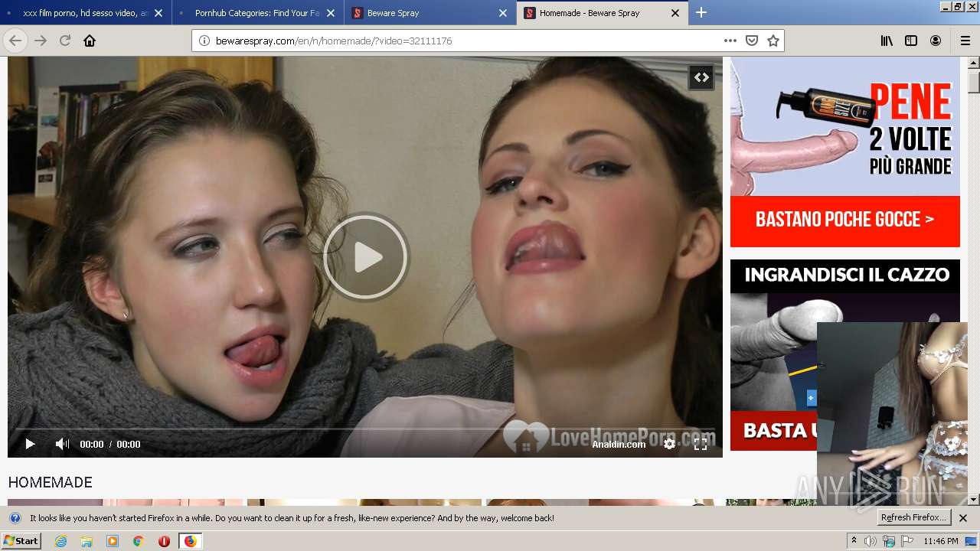The image size is (980, 551).
Task: Open the system tray volume control
Action: [871, 541]
